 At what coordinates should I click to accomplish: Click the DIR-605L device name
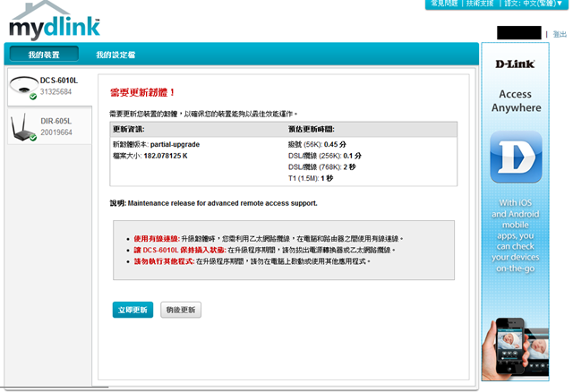coord(56,121)
